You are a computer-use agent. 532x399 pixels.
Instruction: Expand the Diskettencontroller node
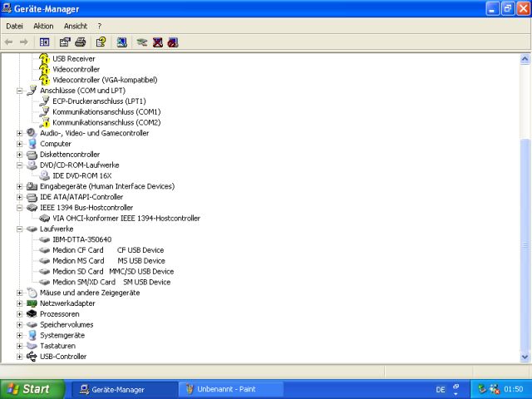[20, 155]
